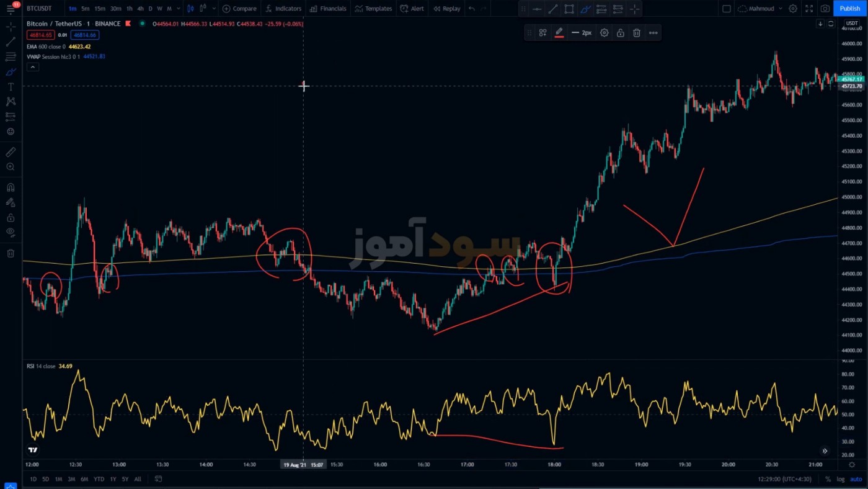868x489 pixels.
Task: Enter fullscreen mode
Action: (809, 9)
